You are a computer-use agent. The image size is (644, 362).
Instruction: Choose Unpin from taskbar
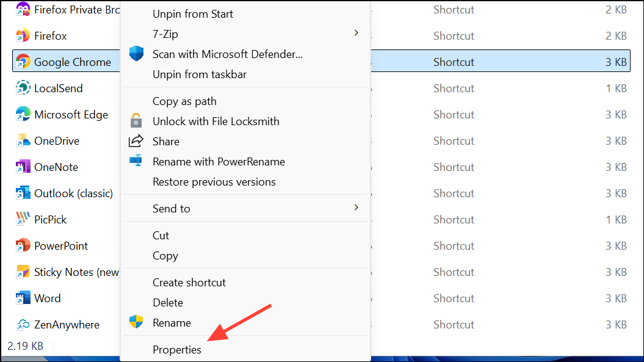coord(200,74)
